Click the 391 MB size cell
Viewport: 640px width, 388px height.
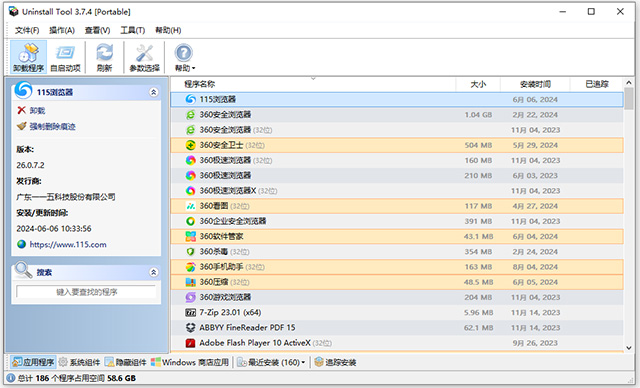pos(478,221)
